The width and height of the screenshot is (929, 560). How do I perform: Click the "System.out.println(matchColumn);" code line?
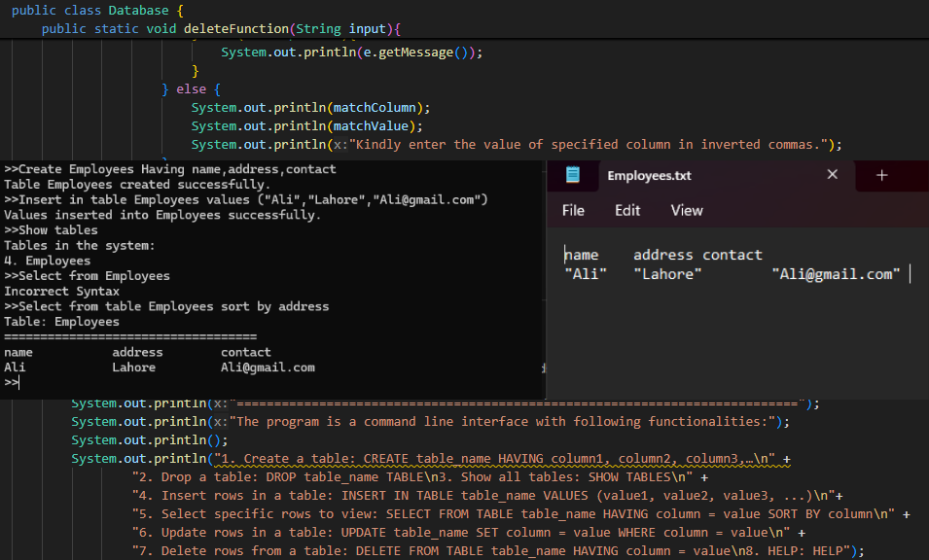[x=310, y=108]
